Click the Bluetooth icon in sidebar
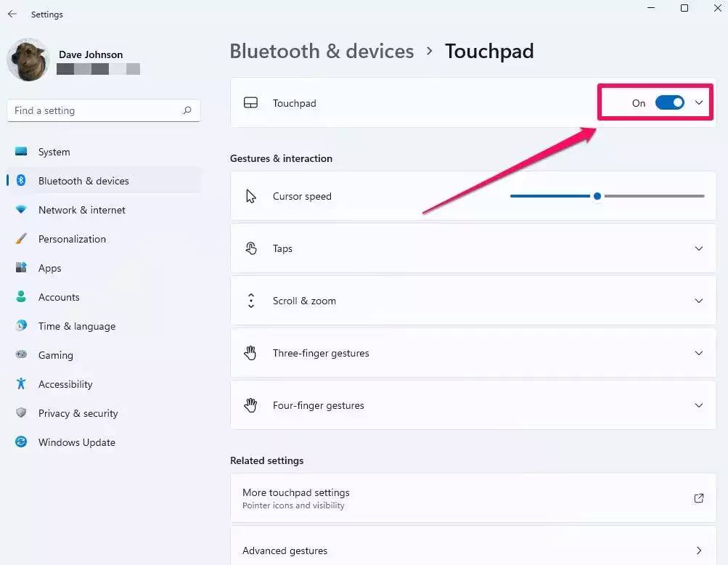Image resolution: width=728 pixels, height=565 pixels. pos(21,181)
